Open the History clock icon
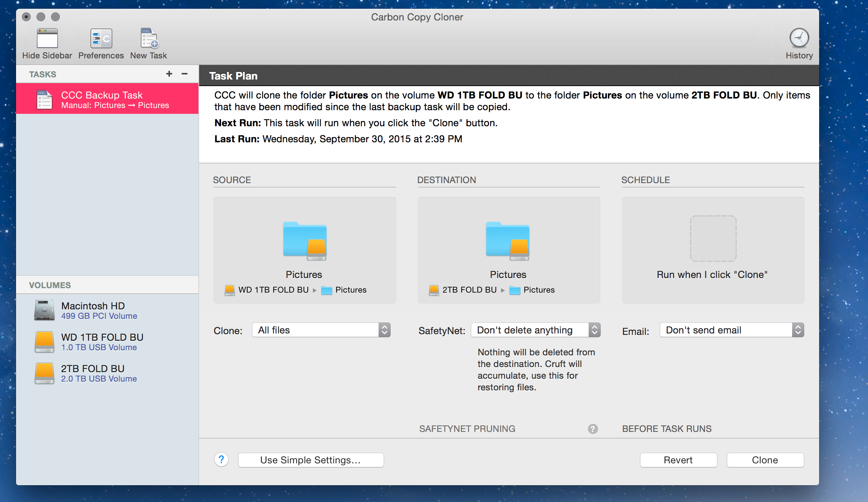The width and height of the screenshot is (868, 502). pos(799,38)
